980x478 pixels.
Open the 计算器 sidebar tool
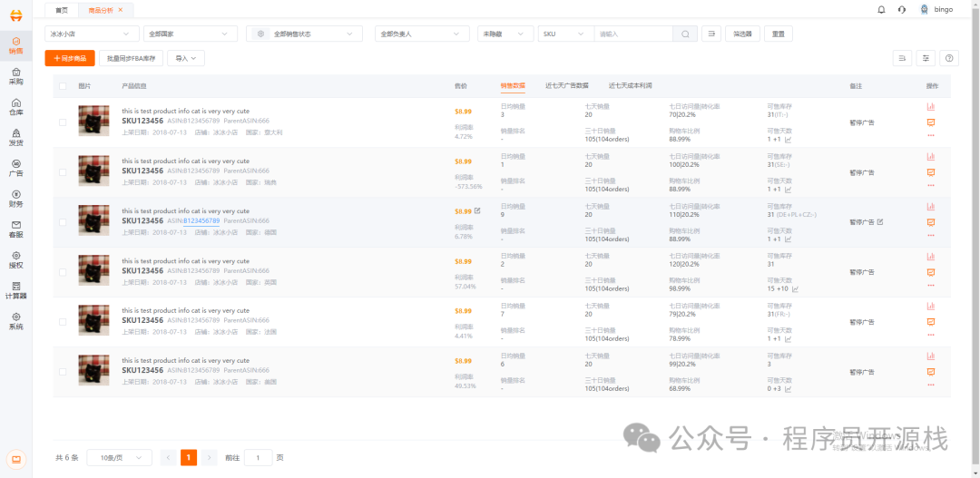pos(16,290)
